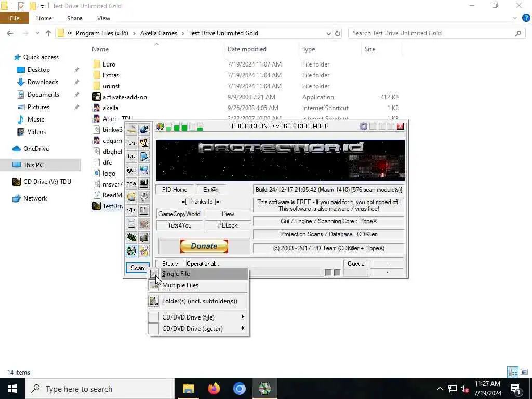Choose Folder(s) incl. subfolder(s) scan option

point(198,301)
